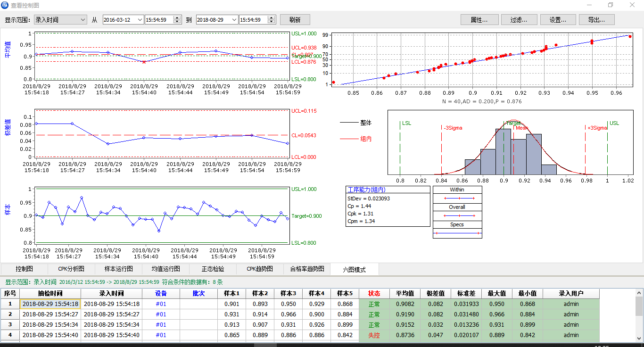644x347 pixels.
Task: Click the 状态 column header
Action: coord(374,293)
